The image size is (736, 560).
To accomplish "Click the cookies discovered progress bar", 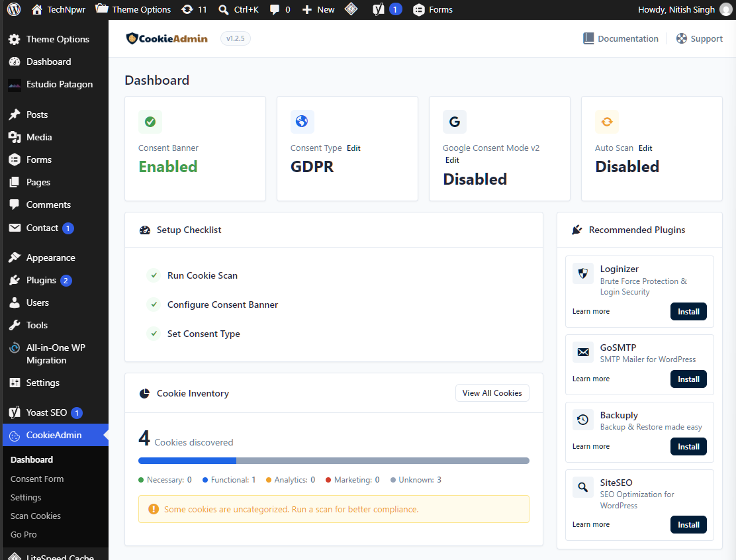I will [x=334, y=461].
